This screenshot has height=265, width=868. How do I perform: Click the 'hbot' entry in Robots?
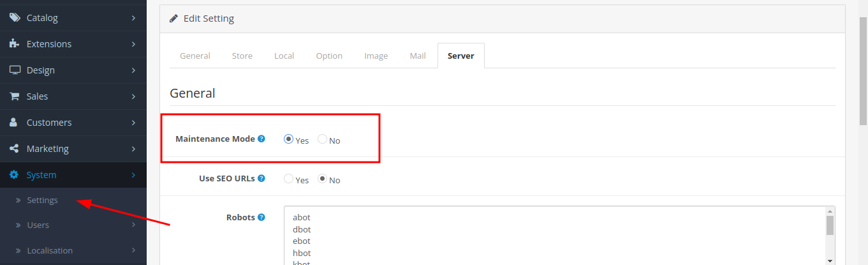click(302, 253)
